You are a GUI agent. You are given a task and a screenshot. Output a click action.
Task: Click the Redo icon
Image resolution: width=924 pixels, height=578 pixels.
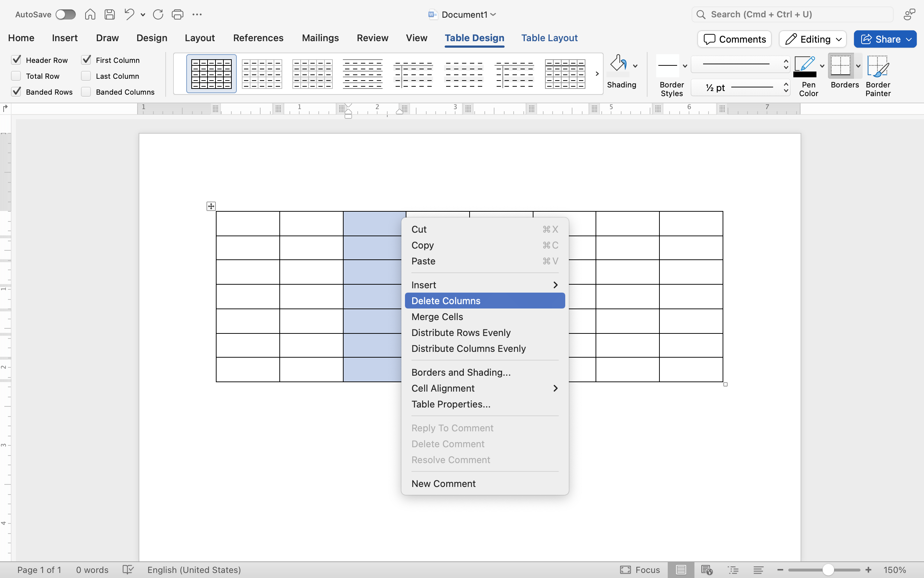pyautogui.click(x=158, y=14)
